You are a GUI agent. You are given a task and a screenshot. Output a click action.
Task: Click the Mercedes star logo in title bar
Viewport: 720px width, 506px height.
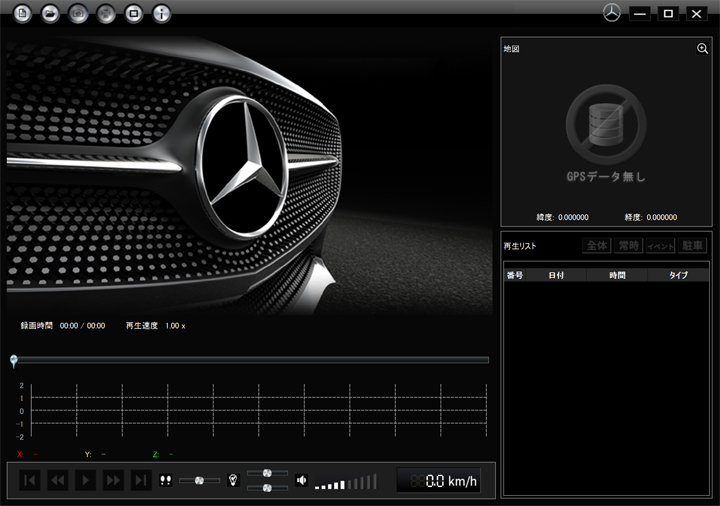click(x=612, y=13)
